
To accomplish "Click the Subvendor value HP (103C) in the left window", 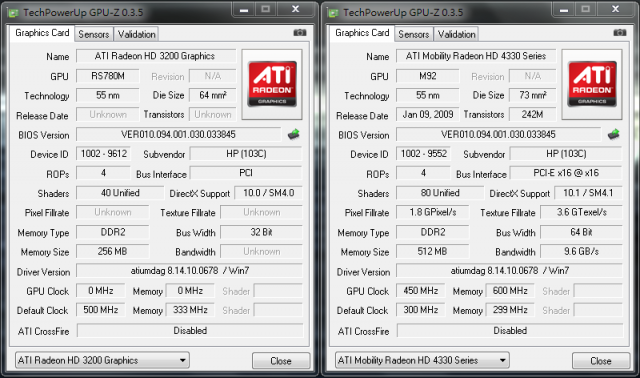I will coord(246,153).
